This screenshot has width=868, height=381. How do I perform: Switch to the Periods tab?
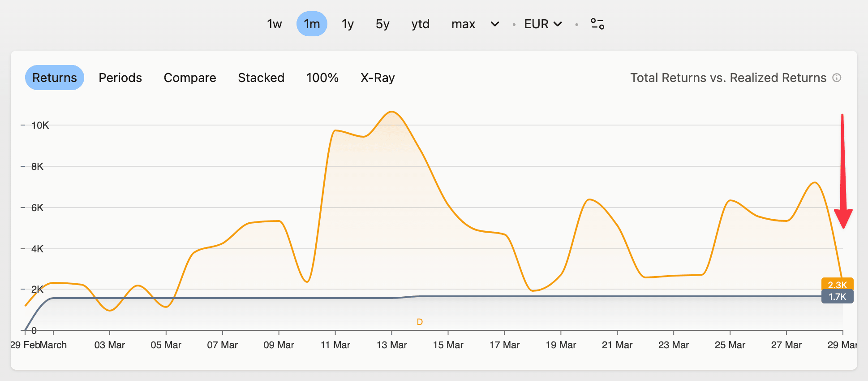coord(120,78)
